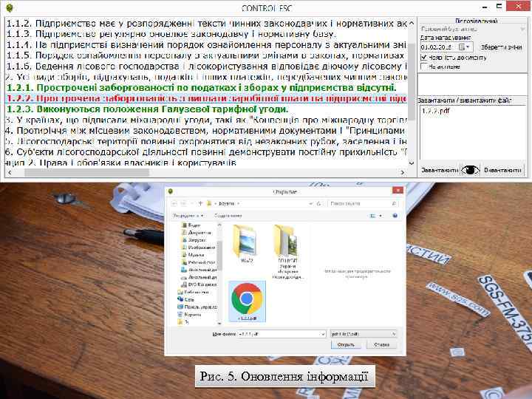Select 1.2.2.pdf in uploaded files list
Screen dimensions: 532x399
pyautogui.click(x=435, y=111)
